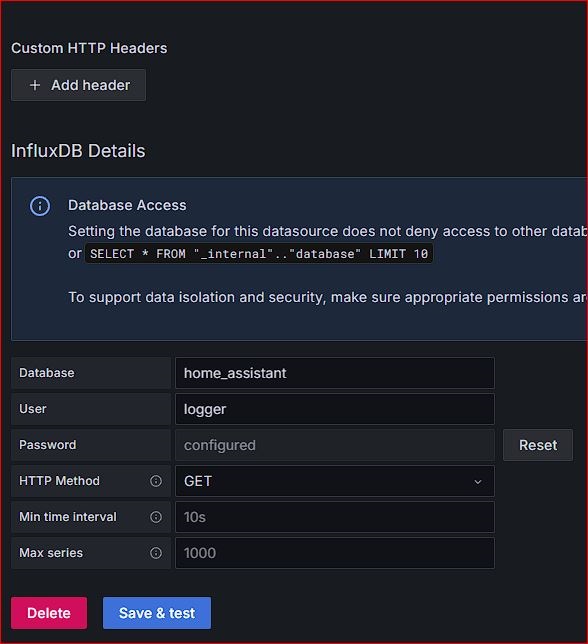Select the SELECT query code snippet
Viewport: 588px width, 644px height.
259,253
